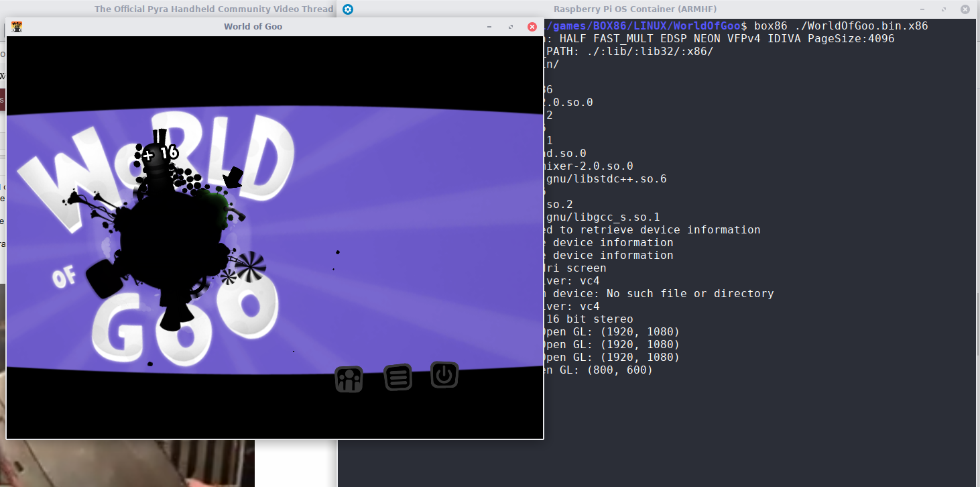
Task: Click the +16 goo ball counter
Action: [161, 154]
